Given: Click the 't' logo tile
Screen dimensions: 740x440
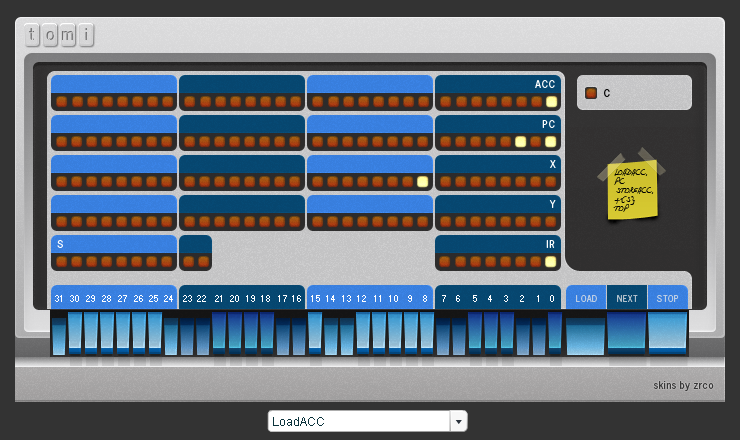Looking at the screenshot, I should [x=34, y=36].
